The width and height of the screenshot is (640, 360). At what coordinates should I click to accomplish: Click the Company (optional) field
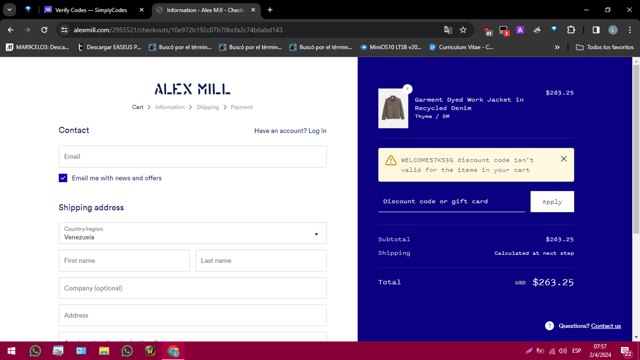point(192,288)
